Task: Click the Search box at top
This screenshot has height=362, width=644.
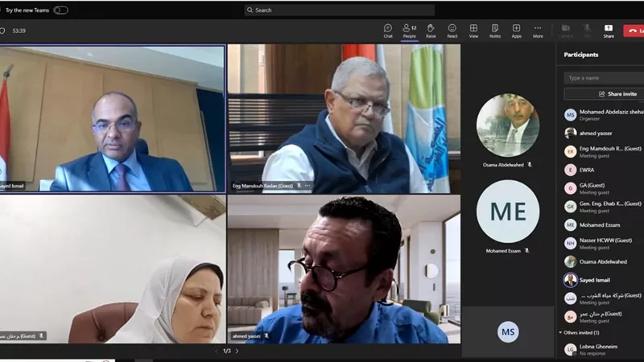Action: point(339,10)
